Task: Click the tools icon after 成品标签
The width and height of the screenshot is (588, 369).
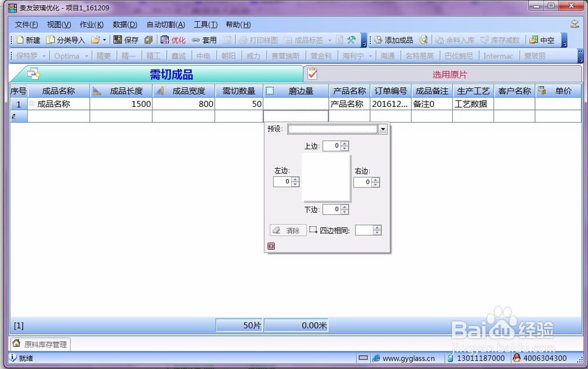Action: click(352, 40)
